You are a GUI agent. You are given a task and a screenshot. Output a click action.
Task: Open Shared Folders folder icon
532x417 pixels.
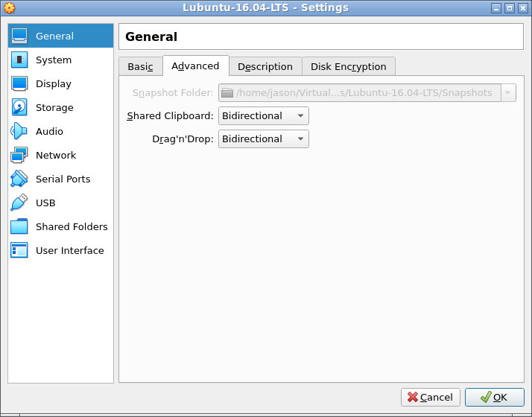tap(19, 226)
